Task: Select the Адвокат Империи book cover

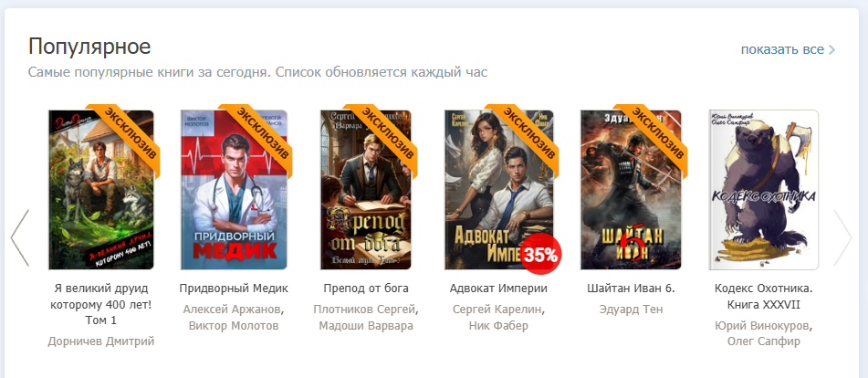Action: coord(498,189)
